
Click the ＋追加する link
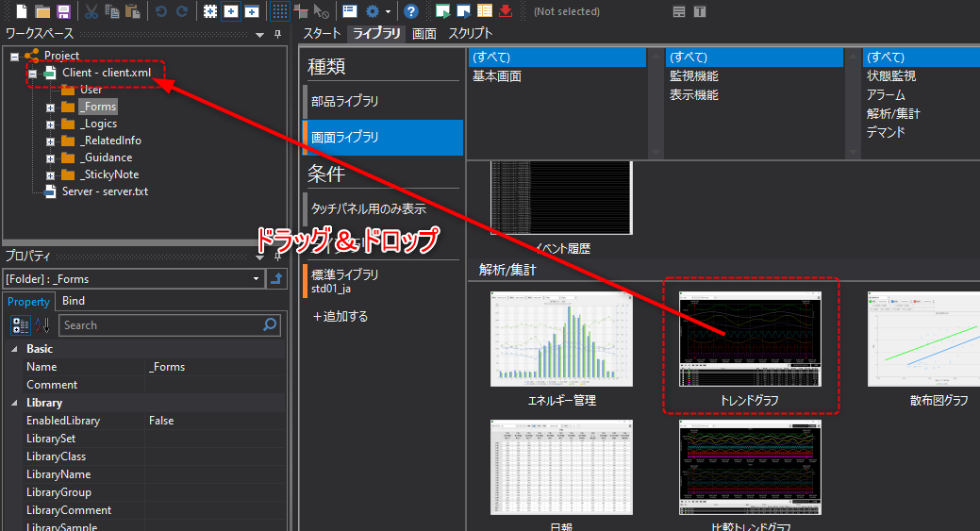pyautogui.click(x=340, y=317)
